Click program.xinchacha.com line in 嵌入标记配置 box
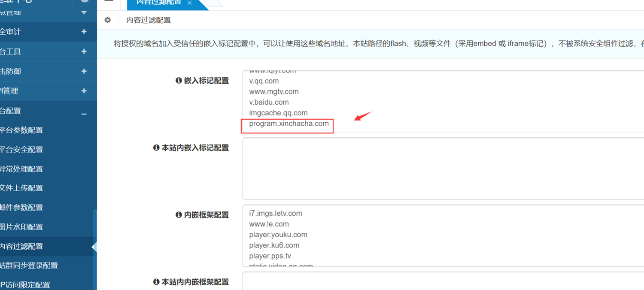The height and width of the screenshot is (290, 644). pyautogui.click(x=289, y=124)
